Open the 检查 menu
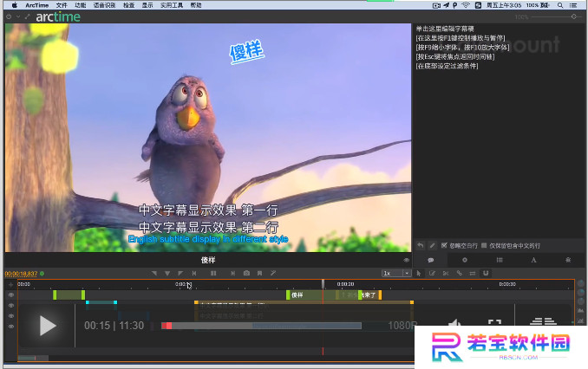 pos(128,5)
